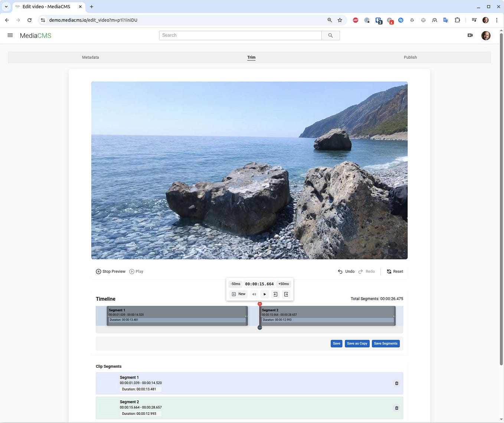Open the user profile avatar menu
The width and height of the screenshot is (504, 423).
click(x=485, y=35)
